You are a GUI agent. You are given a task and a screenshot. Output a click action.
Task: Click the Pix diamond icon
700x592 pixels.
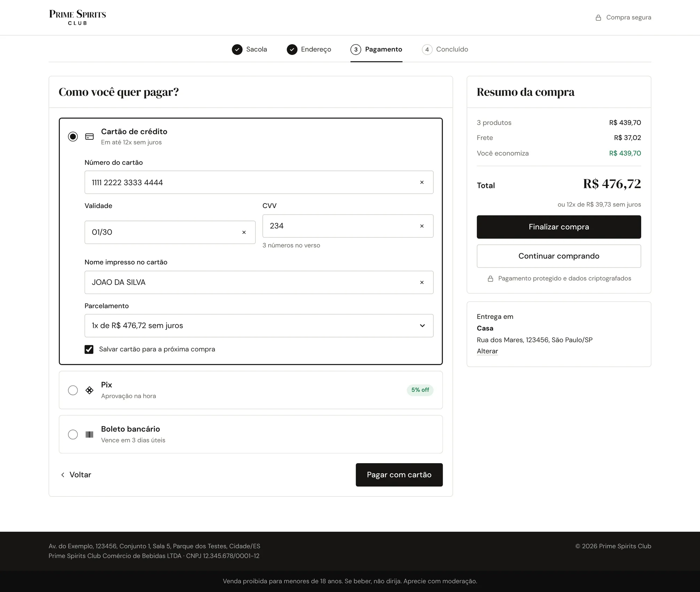point(90,390)
